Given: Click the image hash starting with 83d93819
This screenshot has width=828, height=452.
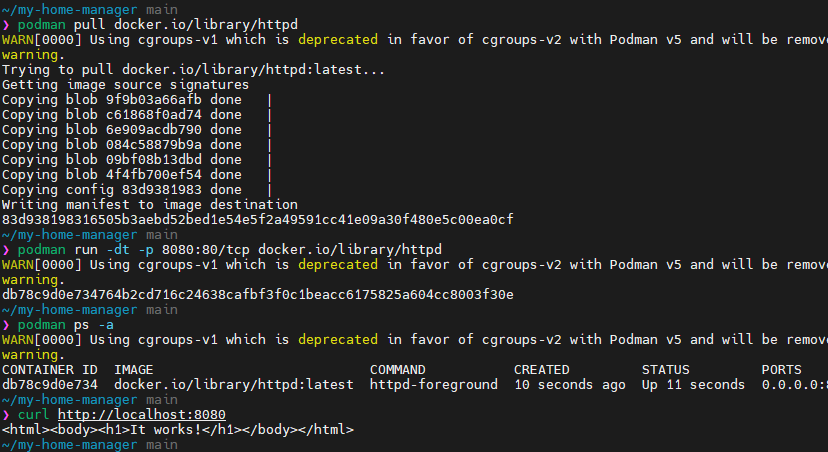Looking at the screenshot, I should [258, 219].
